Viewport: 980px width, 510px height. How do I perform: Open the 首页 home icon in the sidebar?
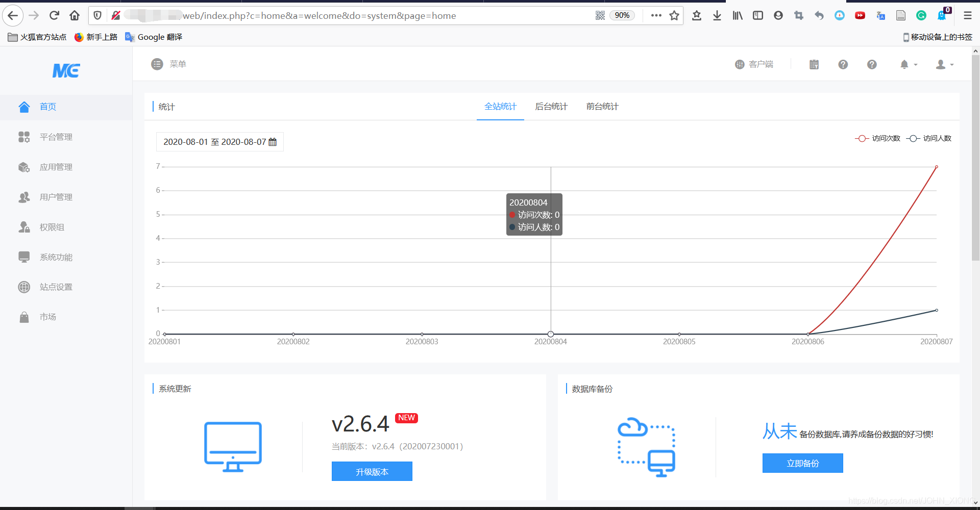[x=24, y=107]
